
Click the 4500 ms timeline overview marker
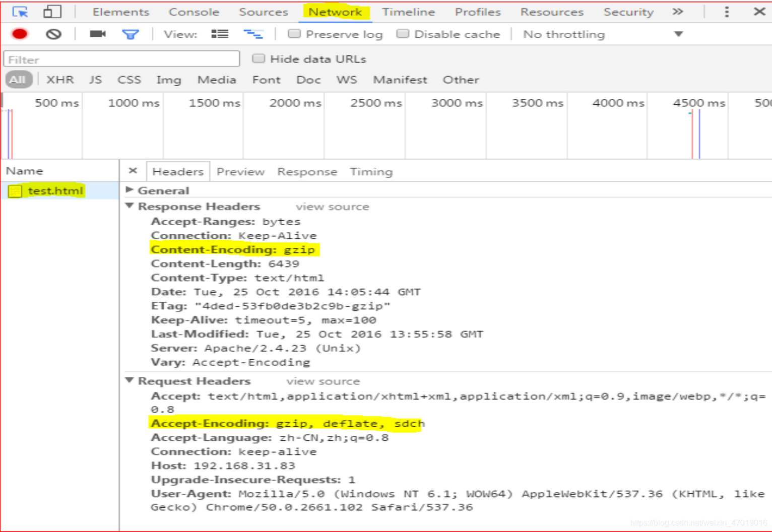[699, 103]
